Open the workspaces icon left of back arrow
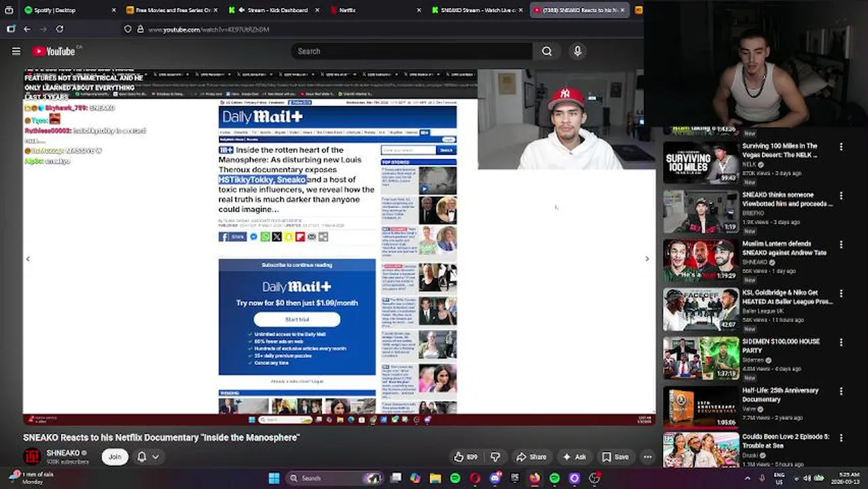Image resolution: width=868 pixels, height=489 pixels. pyautogui.click(x=10, y=29)
